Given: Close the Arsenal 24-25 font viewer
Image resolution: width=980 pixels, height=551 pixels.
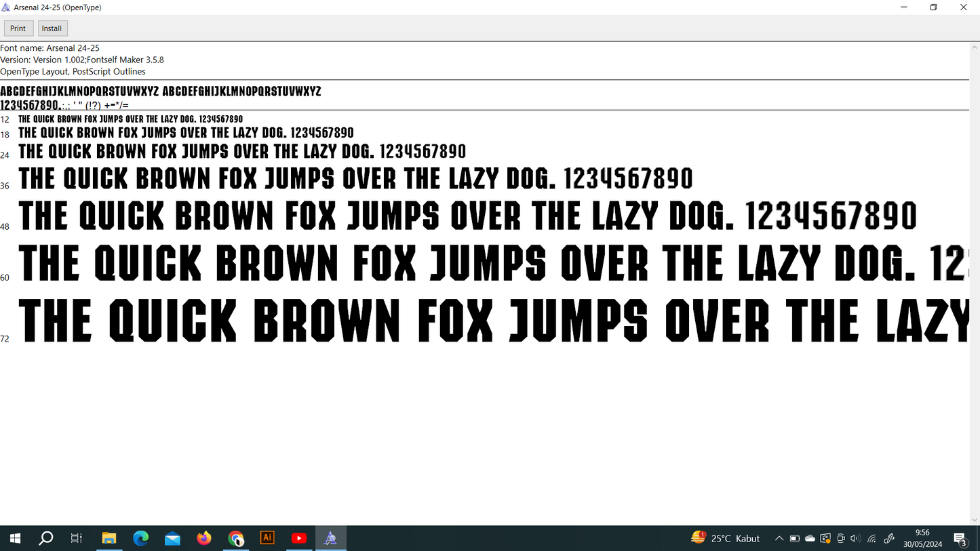Looking at the screenshot, I should (x=964, y=7).
